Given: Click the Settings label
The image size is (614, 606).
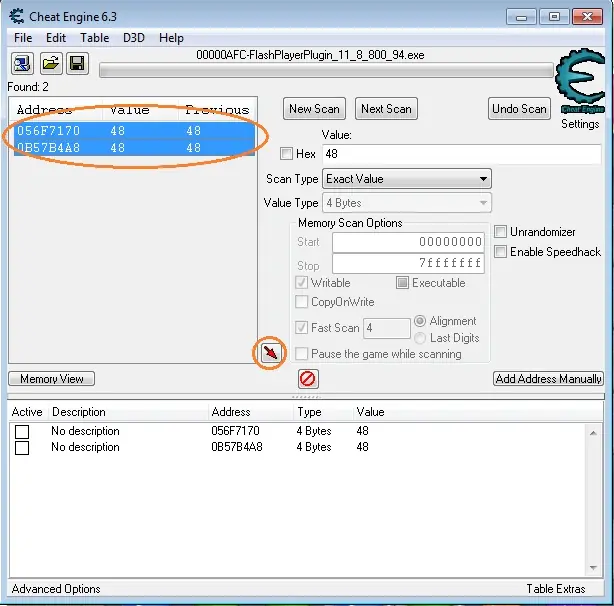Looking at the screenshot, I should pyautogui.click(x=580, y=124).
